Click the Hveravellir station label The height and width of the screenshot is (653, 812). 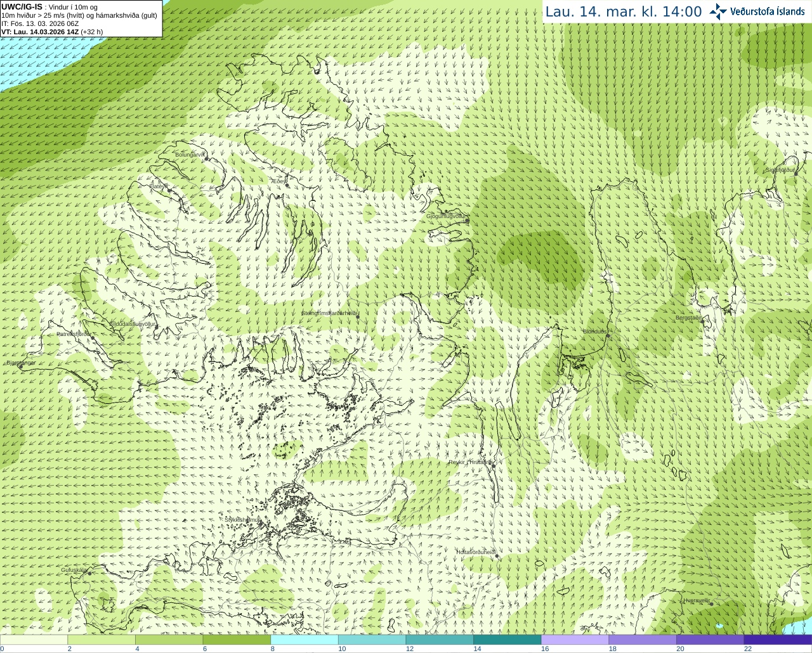coord(697,600)
